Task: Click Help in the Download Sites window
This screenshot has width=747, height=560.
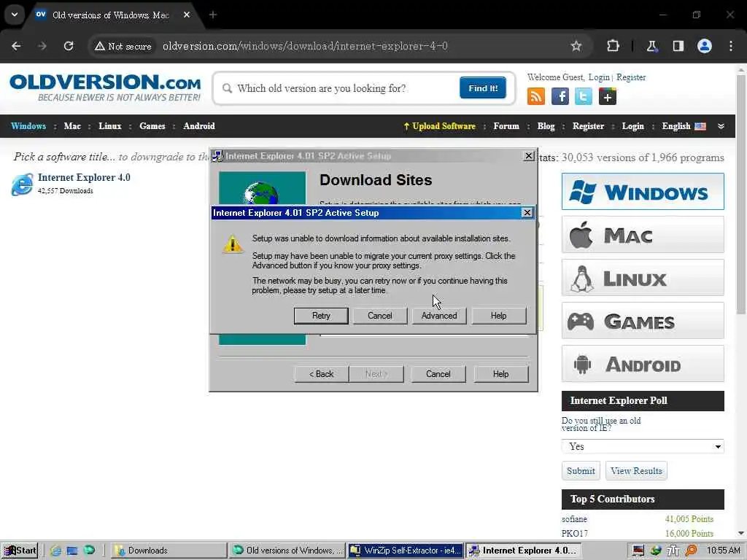Action: 500,374
